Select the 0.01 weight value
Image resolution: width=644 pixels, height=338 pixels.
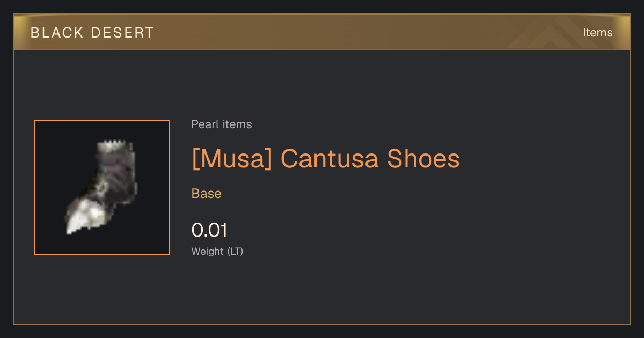(x=209, y=230)
